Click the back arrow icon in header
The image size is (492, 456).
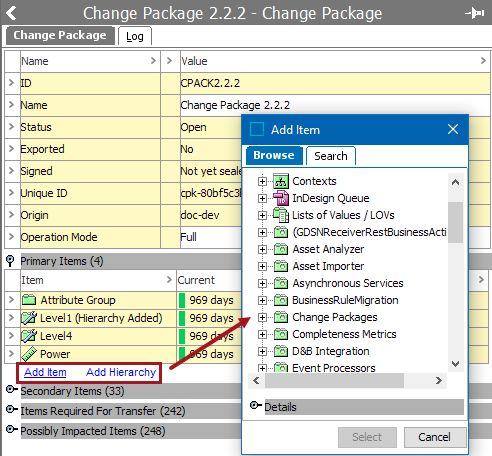11,13
